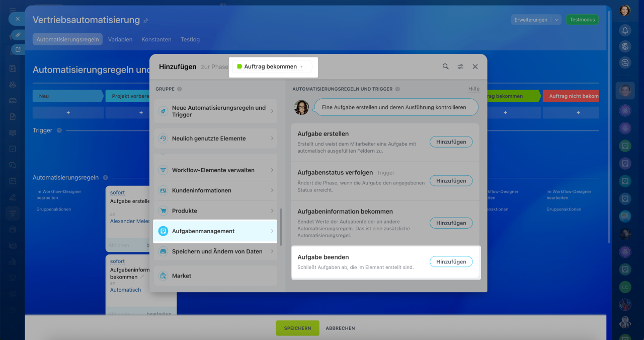The image size is (644, 340).
Task: Expand Workflow-Elemente verwalten chevron
Action: (272, 170)
